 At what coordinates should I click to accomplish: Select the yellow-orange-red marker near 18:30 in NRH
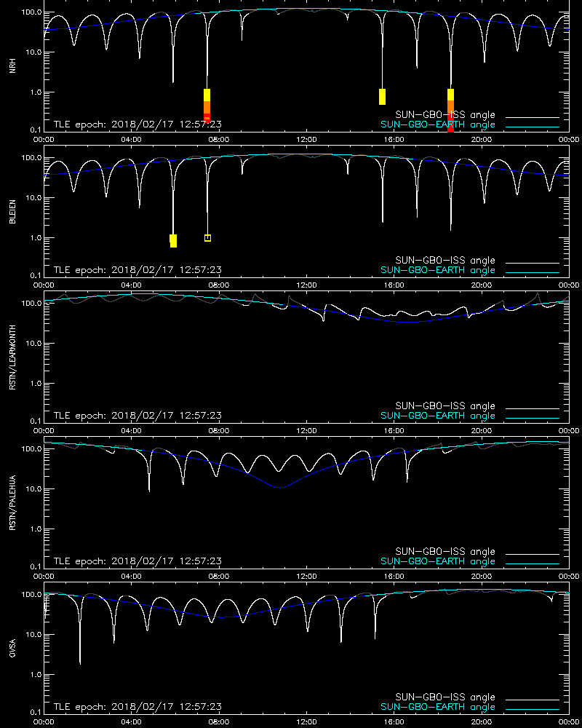[x=450, y=111]
